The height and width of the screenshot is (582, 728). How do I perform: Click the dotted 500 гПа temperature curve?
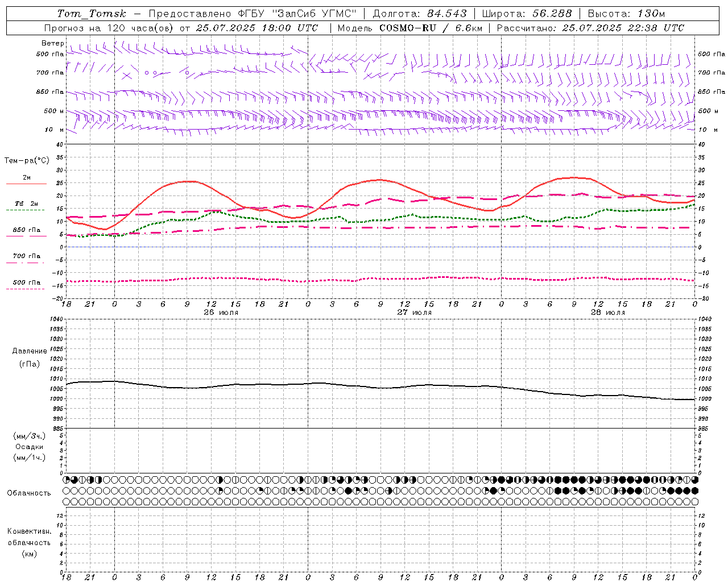(x=381, y=278)
